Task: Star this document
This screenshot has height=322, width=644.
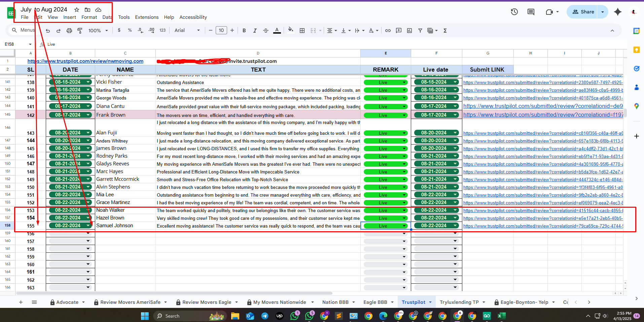Action: tap(77, 10)
